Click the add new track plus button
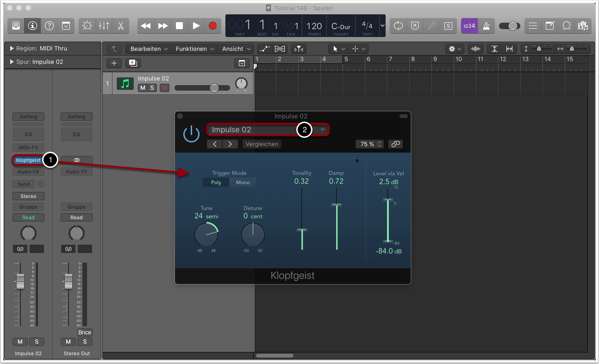The image size is (599, 364). [x=114, y=63]
